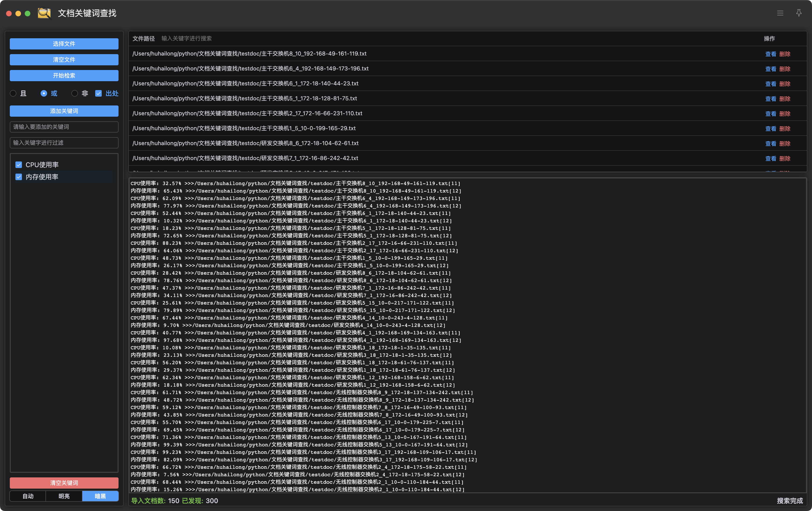812x511 pixels.
Task: Open the hamburger menu icon
Action: pyautogui.click(x=780, y=13)
